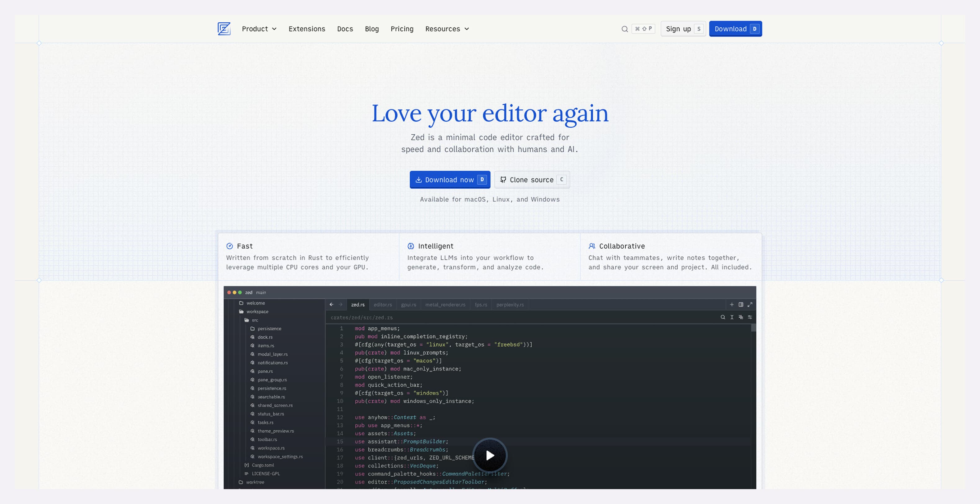Open dock.rs in the file tree

(x=261, y=337)
